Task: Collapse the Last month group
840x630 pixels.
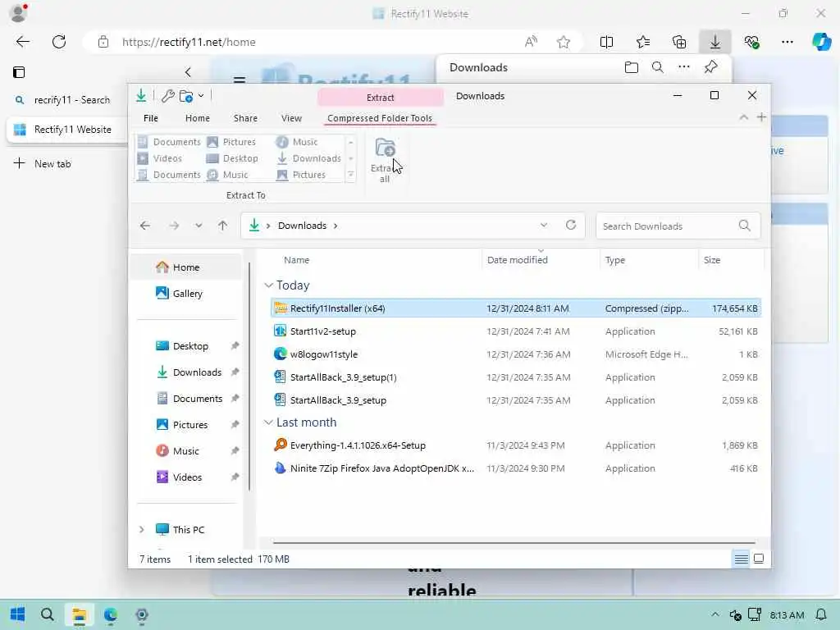Action: [x=268, y=422]
